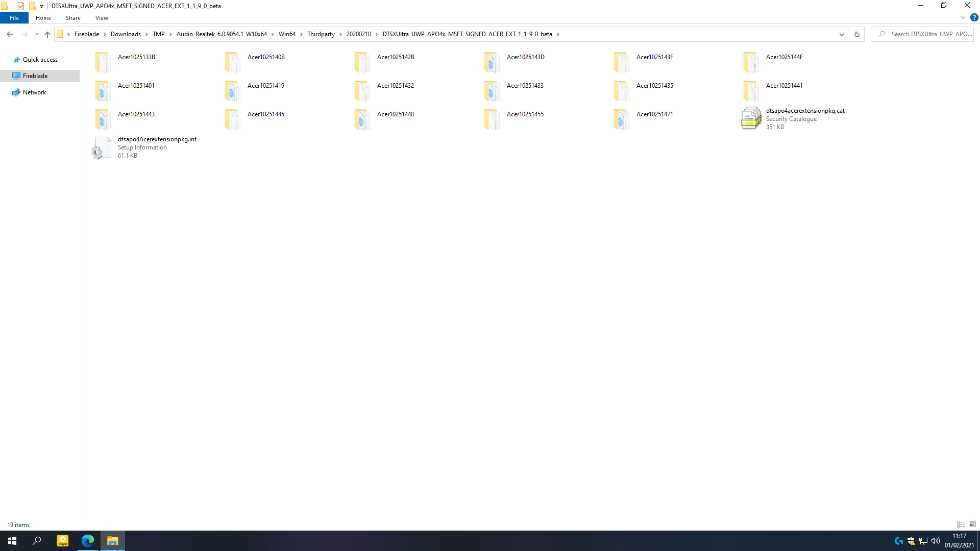Select the Acer10251401 folder icon
This screenshot has width=980, height=551.
tap(103, 91)
